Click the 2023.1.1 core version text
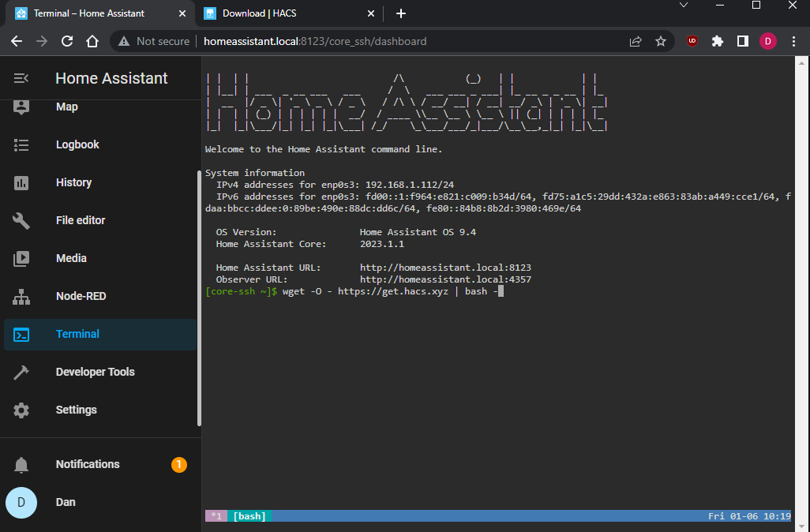This screenshot has height=532, width=810. (x=382, y=245)
